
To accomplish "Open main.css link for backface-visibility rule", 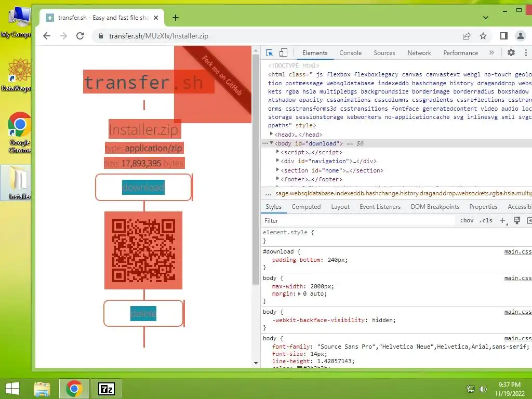I will tap(518, 312).
